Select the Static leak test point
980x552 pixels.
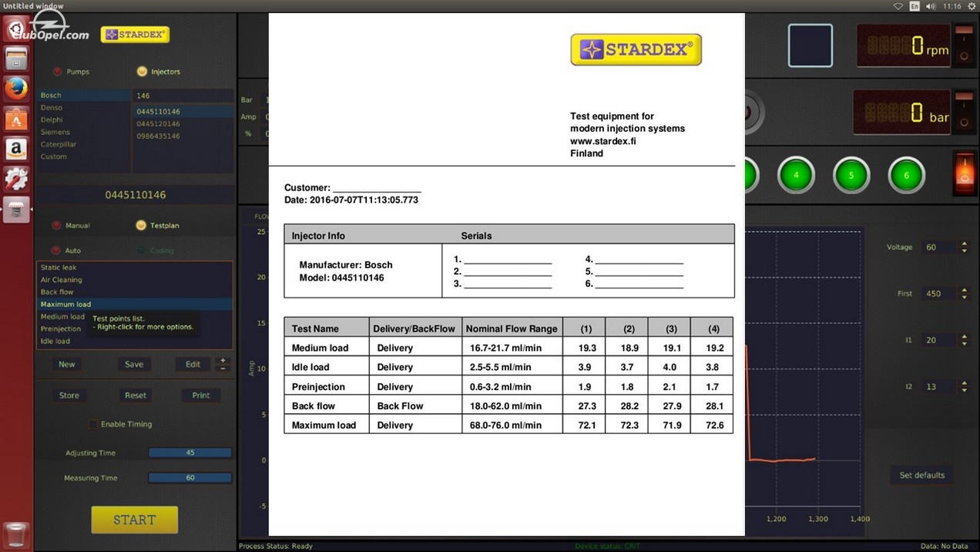(x=135, y=268)
